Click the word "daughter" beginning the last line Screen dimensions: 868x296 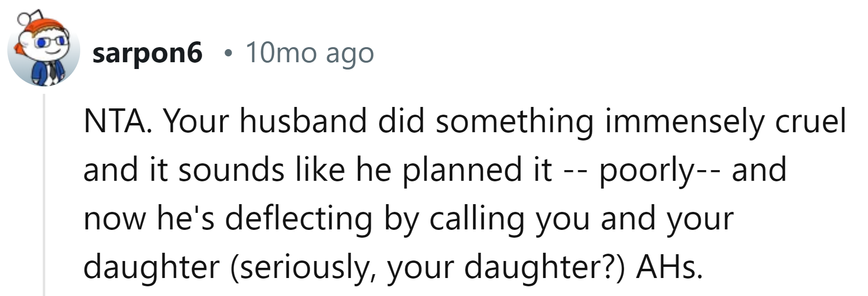151,267
